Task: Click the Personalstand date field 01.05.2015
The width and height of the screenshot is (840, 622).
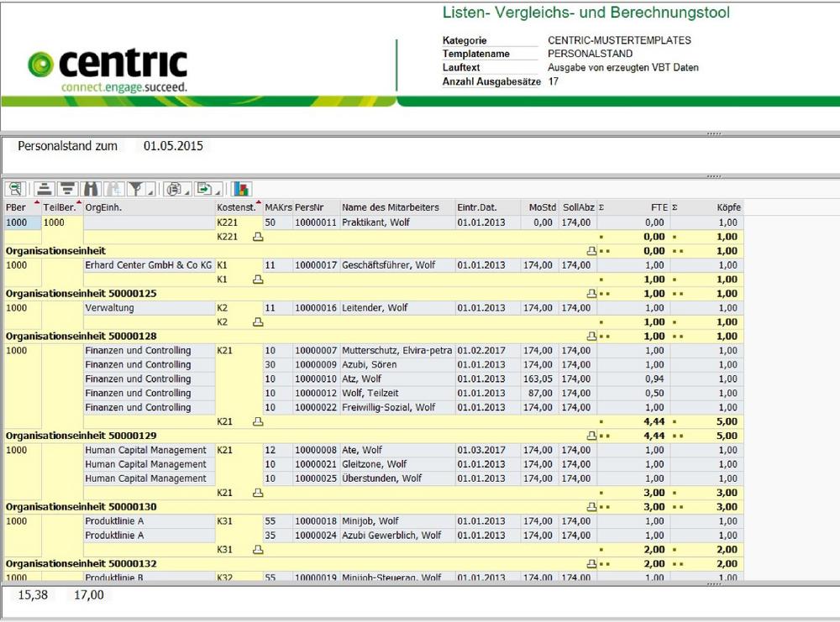Action: click(x=173, y=146)
